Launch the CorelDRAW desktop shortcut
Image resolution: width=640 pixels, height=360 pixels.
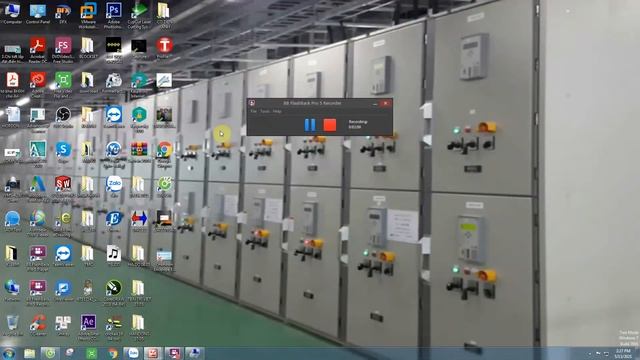113,292
